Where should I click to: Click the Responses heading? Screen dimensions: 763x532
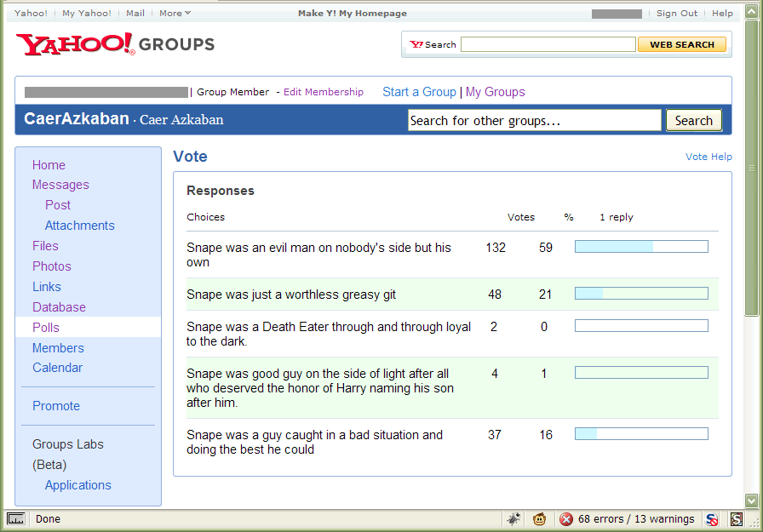(220, 191)
